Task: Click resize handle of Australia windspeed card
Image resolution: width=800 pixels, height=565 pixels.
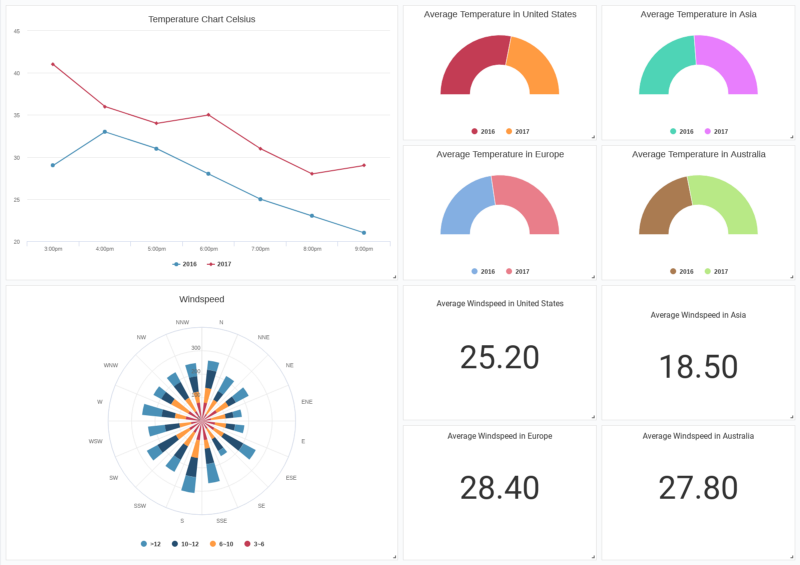Action: coord(792,556)
